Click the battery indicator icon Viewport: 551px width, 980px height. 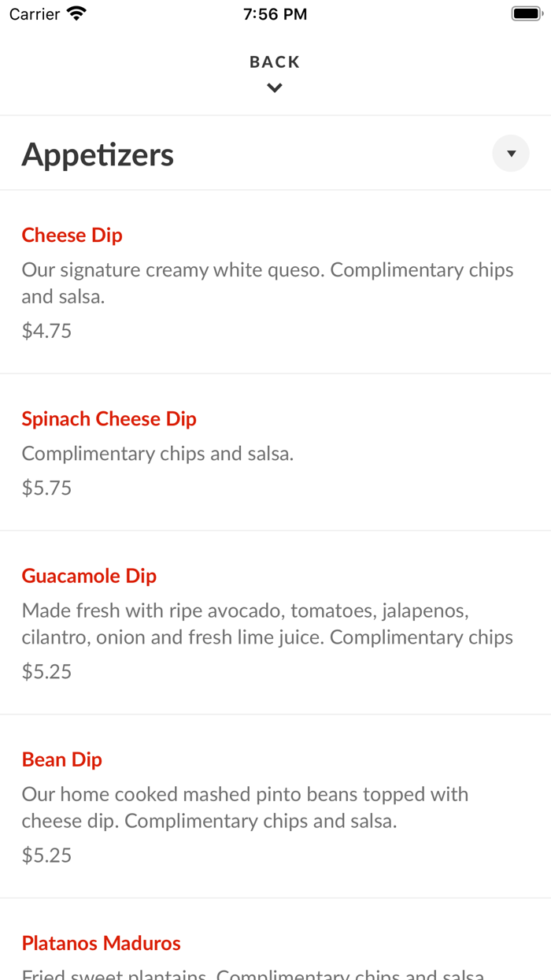pyautogui.click(x=526, y=13)
